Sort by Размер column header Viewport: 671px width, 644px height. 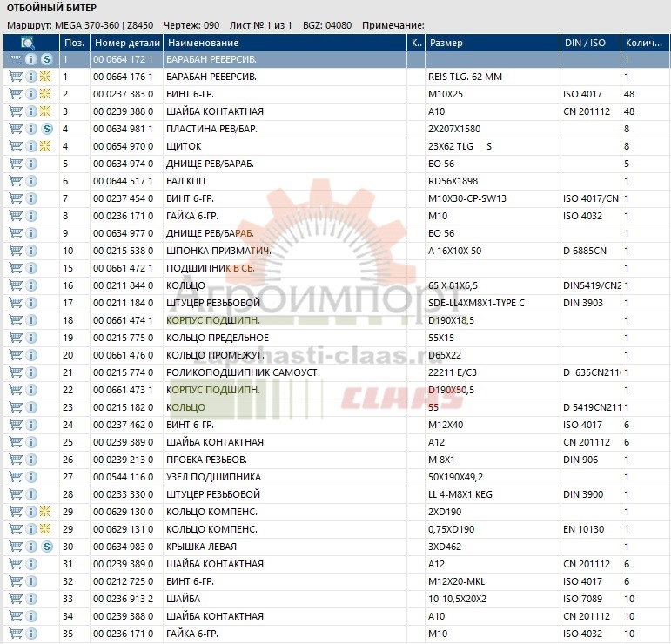493,43
